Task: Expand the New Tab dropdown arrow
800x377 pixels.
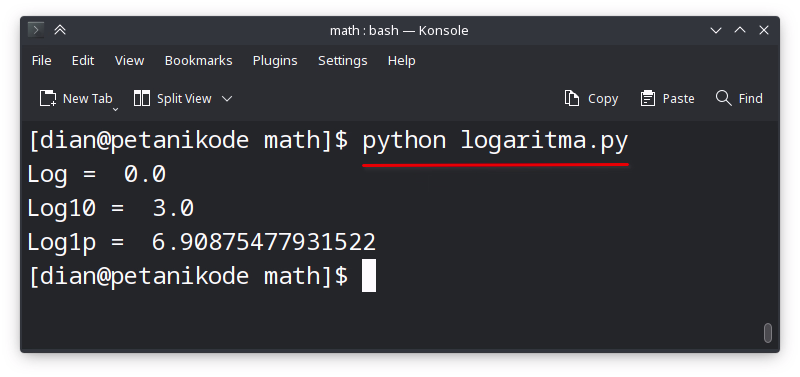Action: pos(115,109)
